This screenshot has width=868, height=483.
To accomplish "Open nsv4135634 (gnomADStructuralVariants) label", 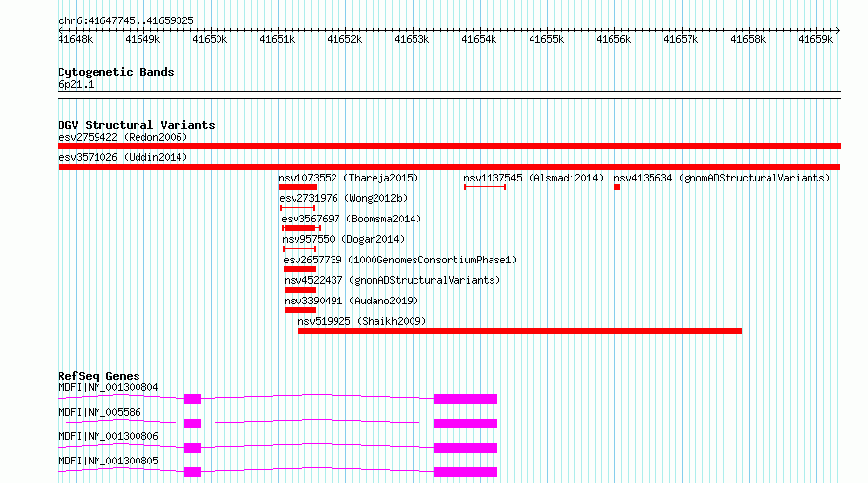I will click(x=722, y=178).
